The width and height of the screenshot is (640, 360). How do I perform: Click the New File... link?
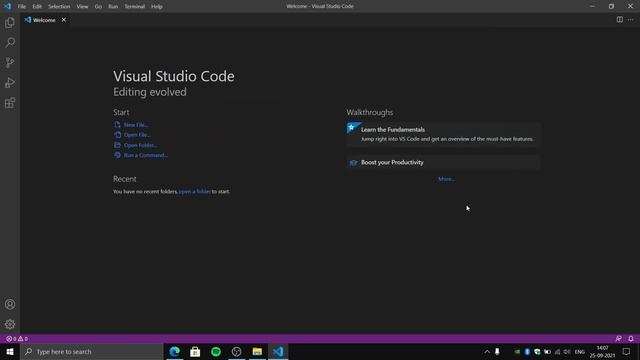click(x=136, y=125)
